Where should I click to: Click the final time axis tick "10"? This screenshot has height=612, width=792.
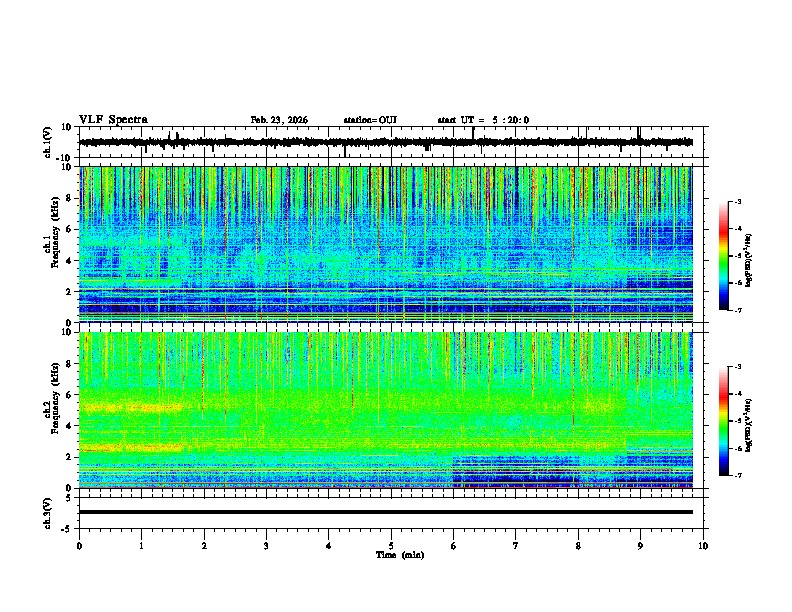pyautogui.click(x=703, y=546)
